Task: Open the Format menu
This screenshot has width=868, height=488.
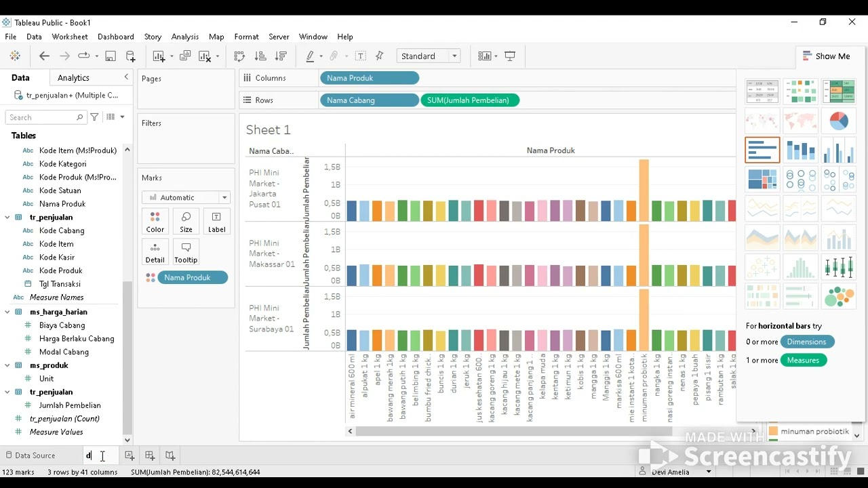Action: [x=246, y=37]
